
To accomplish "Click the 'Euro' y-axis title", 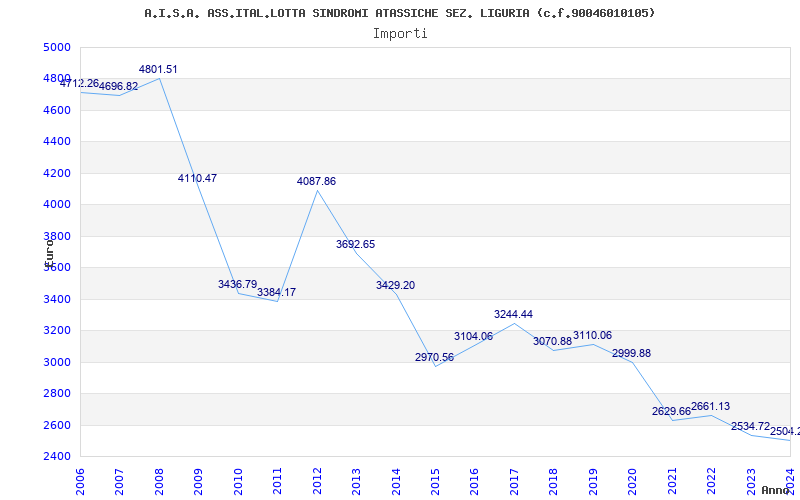I will pyautogui.click(x=49, y=253).
